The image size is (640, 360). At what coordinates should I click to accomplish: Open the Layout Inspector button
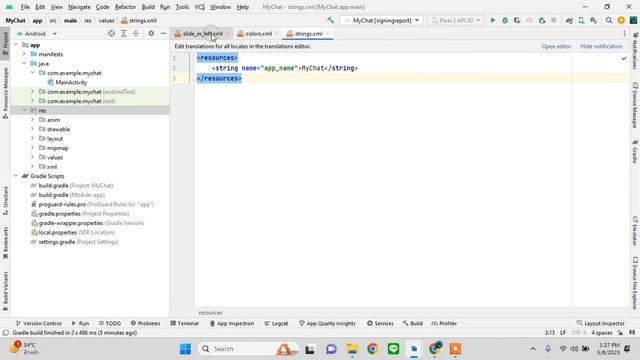pos(600,323)
